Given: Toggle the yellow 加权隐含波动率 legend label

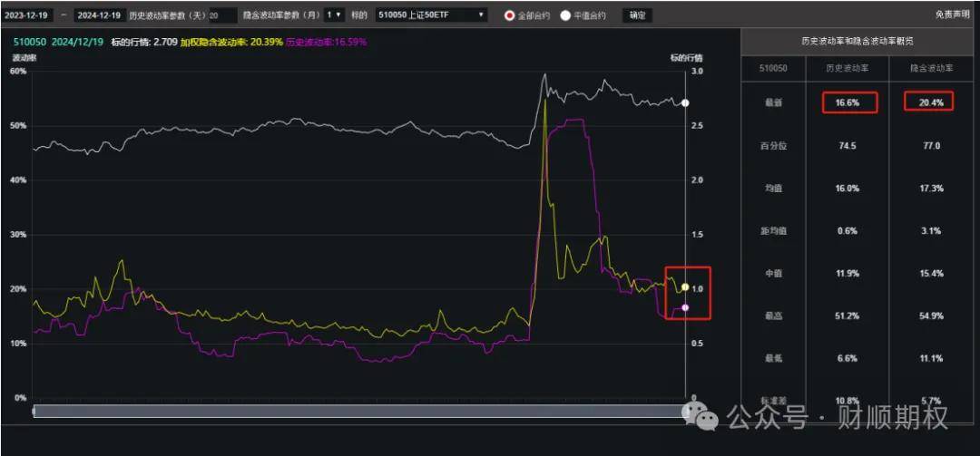Looking at the screenshot, I should [x=230, y=42].
